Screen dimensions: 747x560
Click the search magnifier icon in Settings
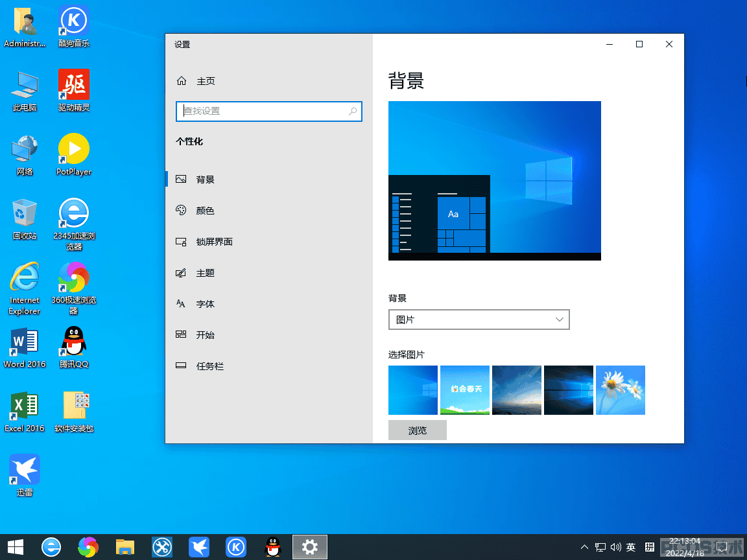pyautogui.click(x=353, y=111)
